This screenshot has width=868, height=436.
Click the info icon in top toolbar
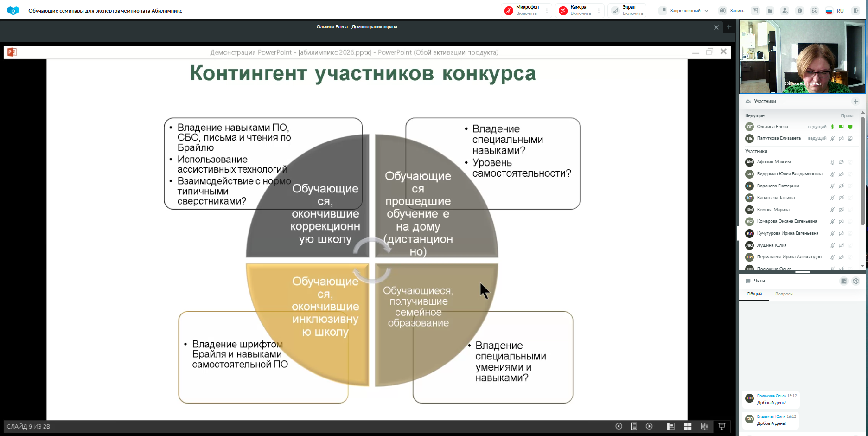(799, 11)
